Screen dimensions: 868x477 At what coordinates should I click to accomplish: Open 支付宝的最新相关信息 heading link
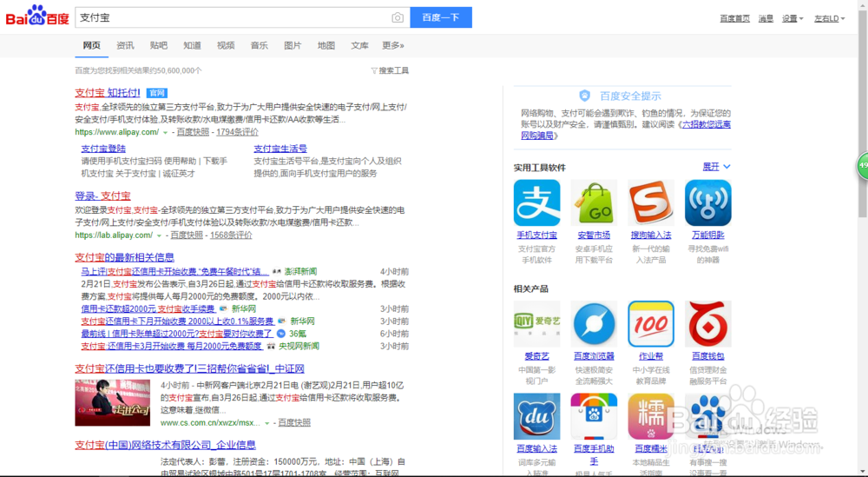tap(124, 257)
